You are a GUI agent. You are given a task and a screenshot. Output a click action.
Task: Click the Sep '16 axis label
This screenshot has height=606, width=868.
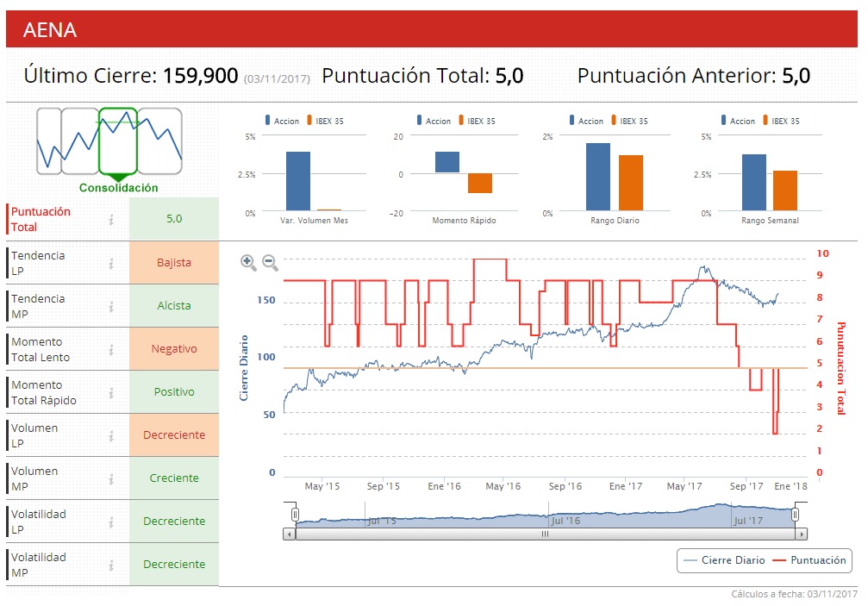coord(565,486)
